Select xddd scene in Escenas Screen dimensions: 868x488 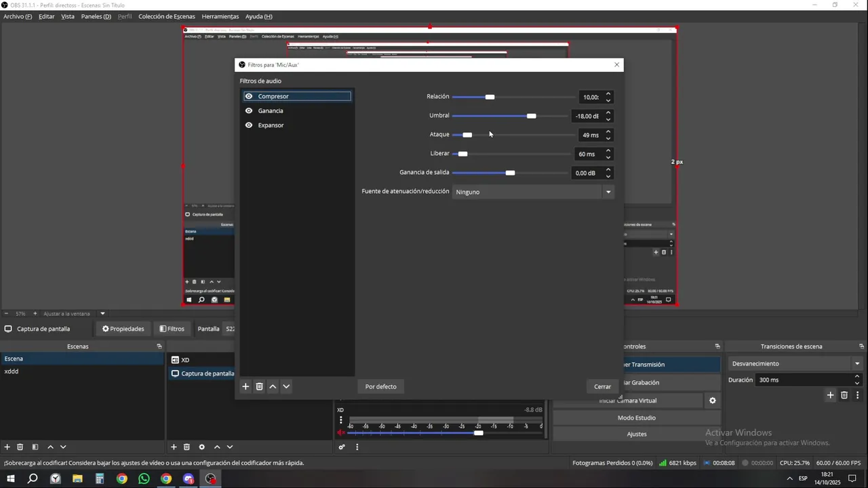pyautogui.click(x=81, y=371)
